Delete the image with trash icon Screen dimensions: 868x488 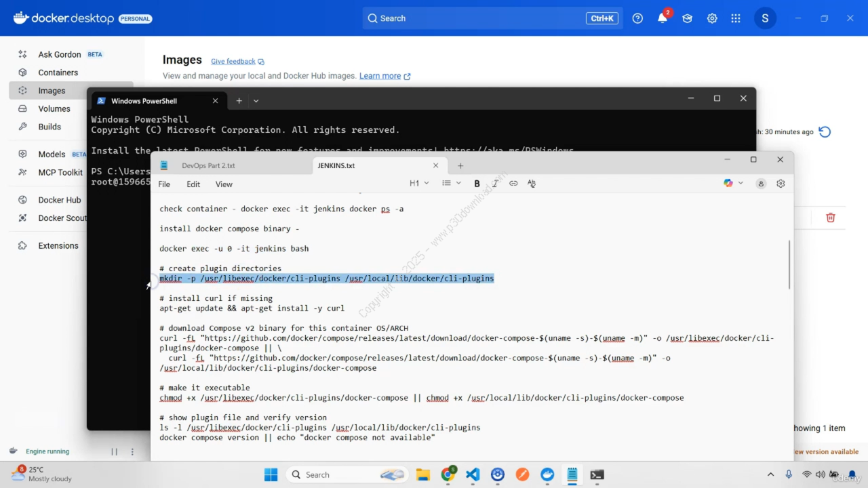[830, 218]
